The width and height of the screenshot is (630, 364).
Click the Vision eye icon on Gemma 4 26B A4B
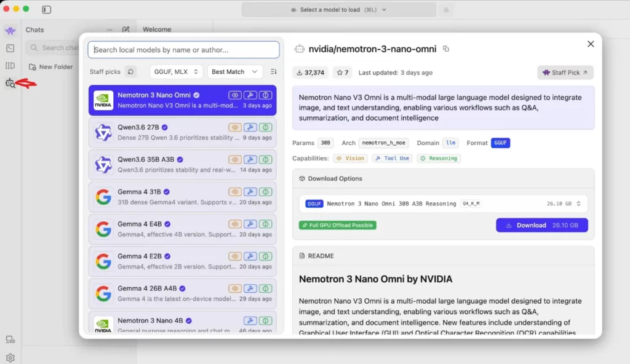234,288
